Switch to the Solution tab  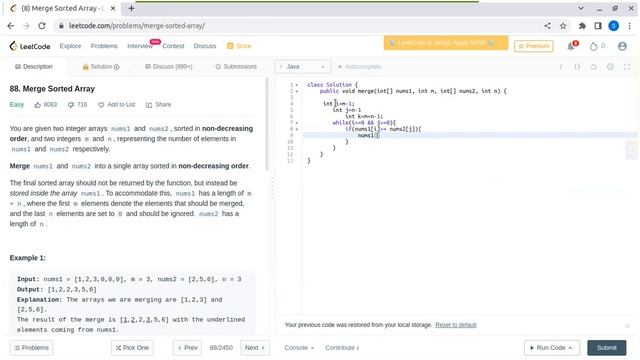pyautogui.click(x=101, y=67)
